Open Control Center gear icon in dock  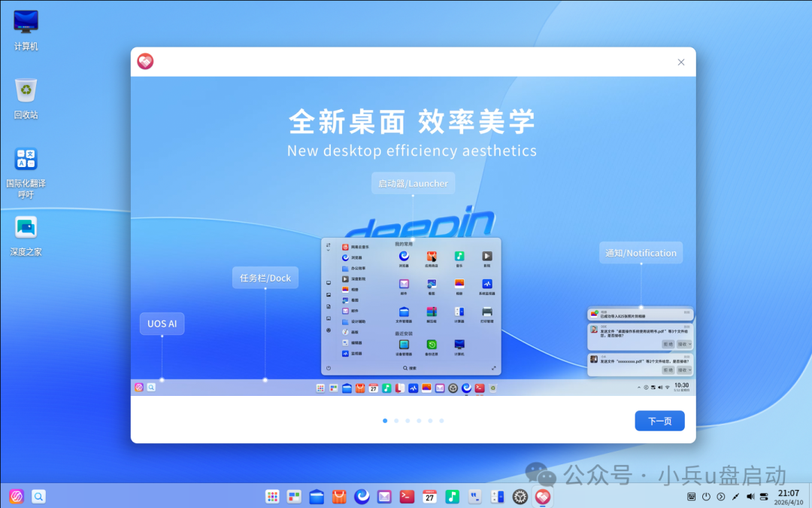[520, 497]
